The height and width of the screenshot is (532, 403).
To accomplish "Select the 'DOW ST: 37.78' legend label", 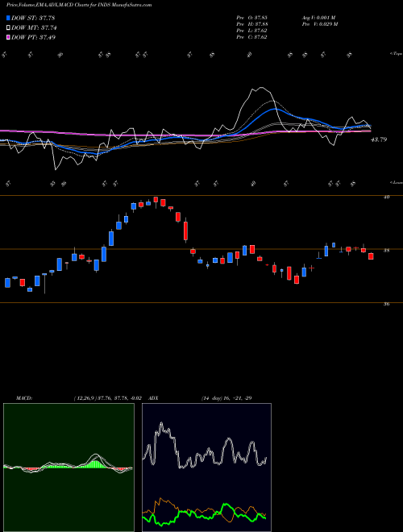I will point(33,18).
